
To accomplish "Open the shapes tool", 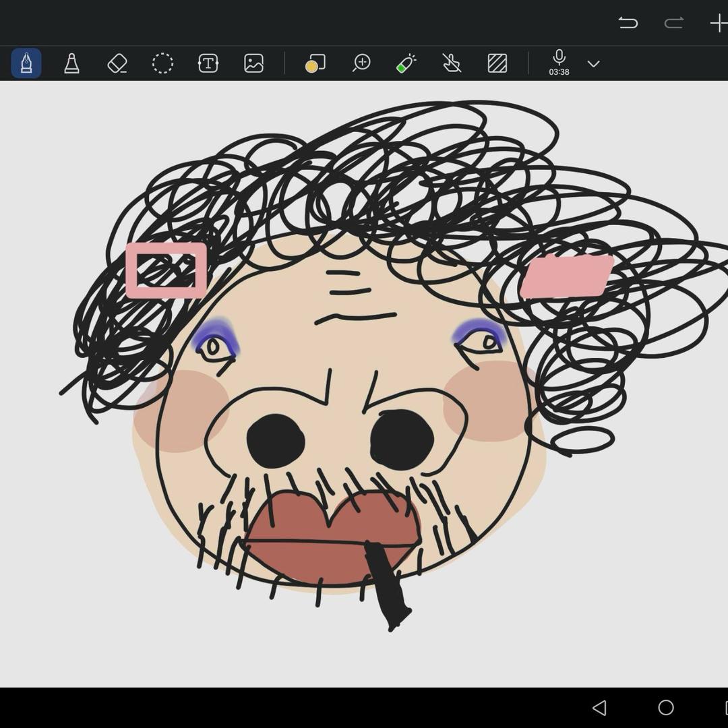I will click(315, 63).
